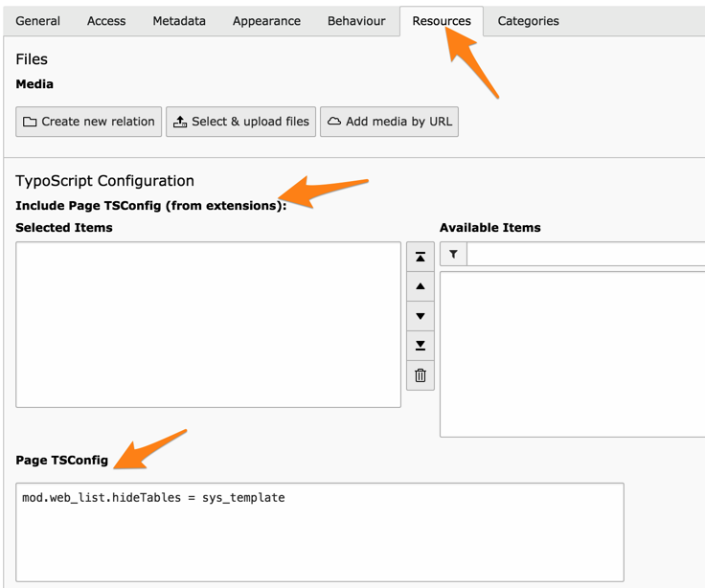
Task: Click the filter funnel icon above Available Items
Action: pos(453,254)
